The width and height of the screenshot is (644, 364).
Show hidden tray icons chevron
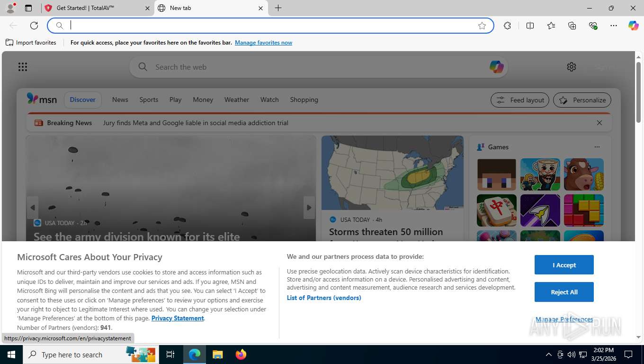click(x=549, y=355)
